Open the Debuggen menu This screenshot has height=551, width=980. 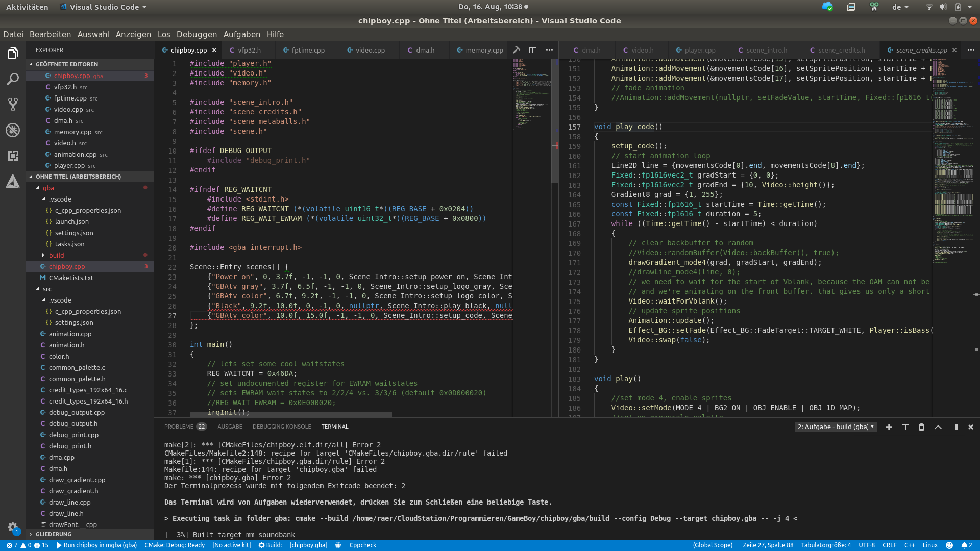(197, 34)
